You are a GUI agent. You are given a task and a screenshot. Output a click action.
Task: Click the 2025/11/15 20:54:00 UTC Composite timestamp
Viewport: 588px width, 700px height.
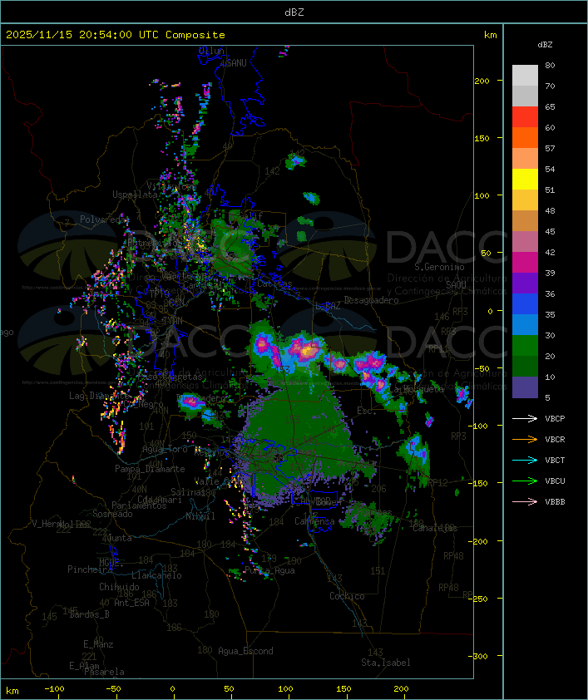click(116, 35)
